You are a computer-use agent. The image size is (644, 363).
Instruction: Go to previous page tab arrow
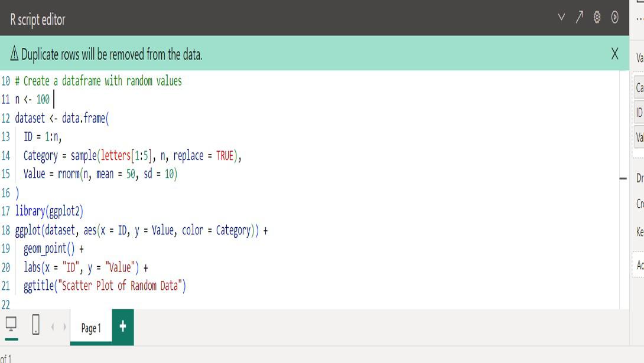(53, 327)
